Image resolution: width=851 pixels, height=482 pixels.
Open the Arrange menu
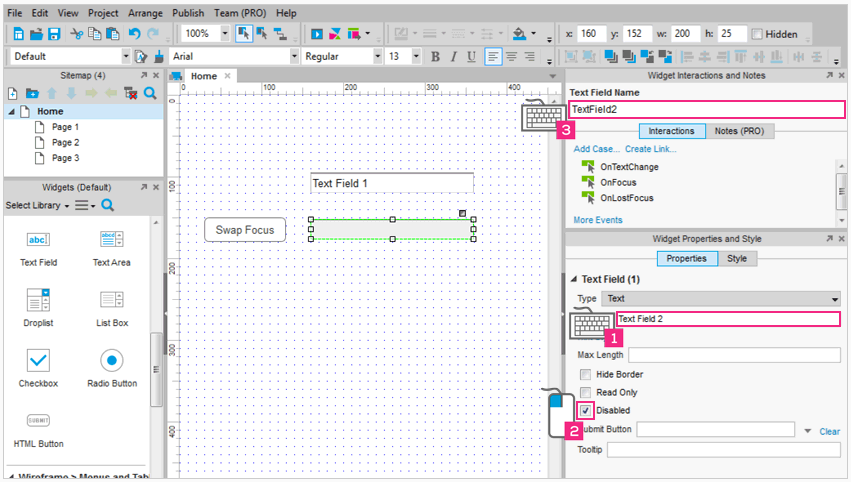click(146, 13)
